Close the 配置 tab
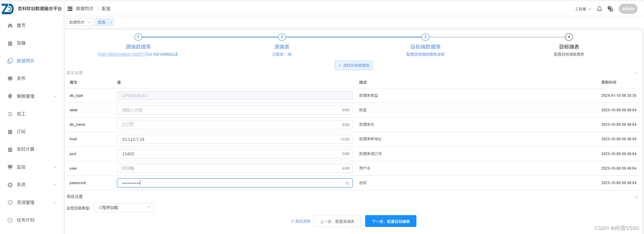This screenshot has width=644, height=234. (111, 23)
